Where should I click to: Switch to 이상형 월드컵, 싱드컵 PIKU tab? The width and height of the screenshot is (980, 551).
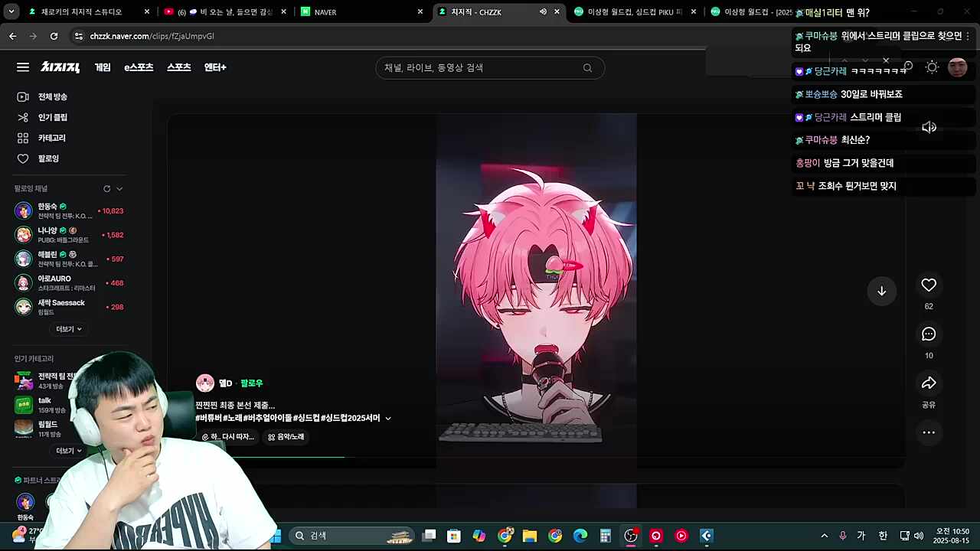tap(635, 11)
